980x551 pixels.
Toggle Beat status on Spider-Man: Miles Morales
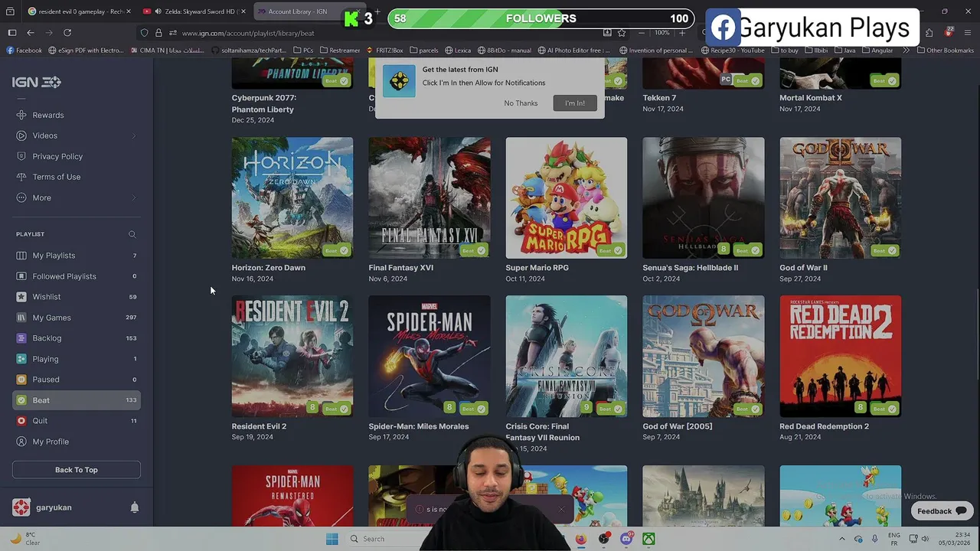click(473, 409)
